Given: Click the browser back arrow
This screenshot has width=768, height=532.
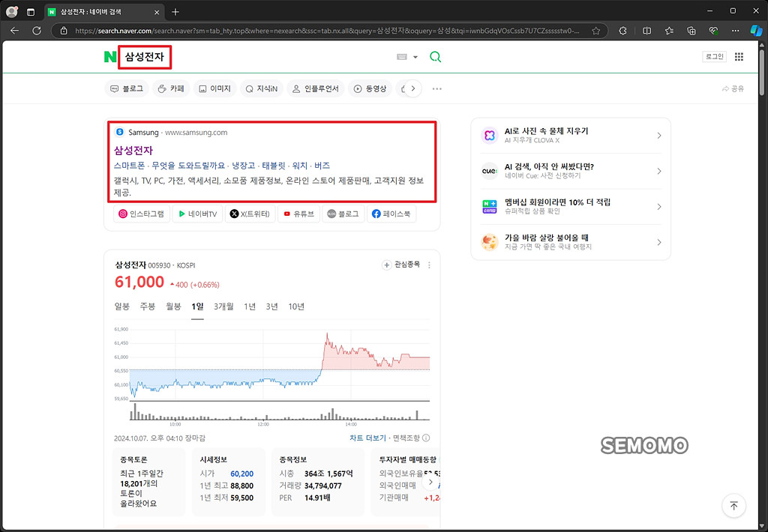Looking at the screenshot, I should (x=15, y=31).
